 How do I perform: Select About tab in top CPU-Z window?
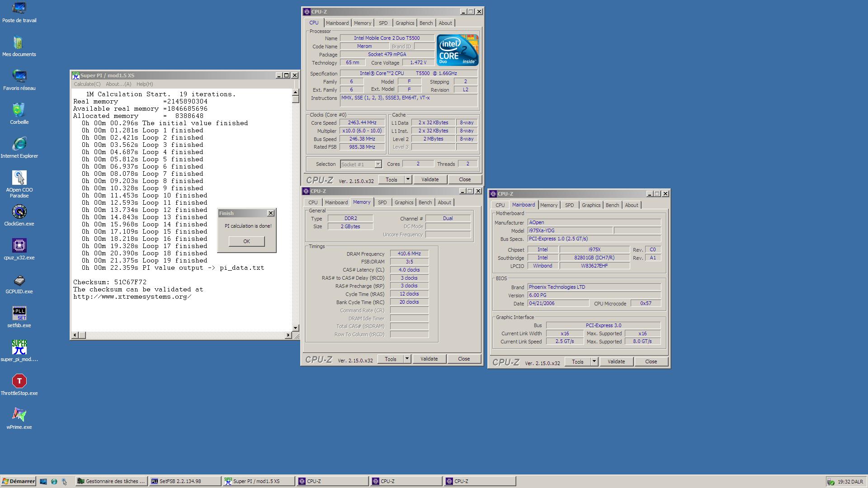point(445,23)
